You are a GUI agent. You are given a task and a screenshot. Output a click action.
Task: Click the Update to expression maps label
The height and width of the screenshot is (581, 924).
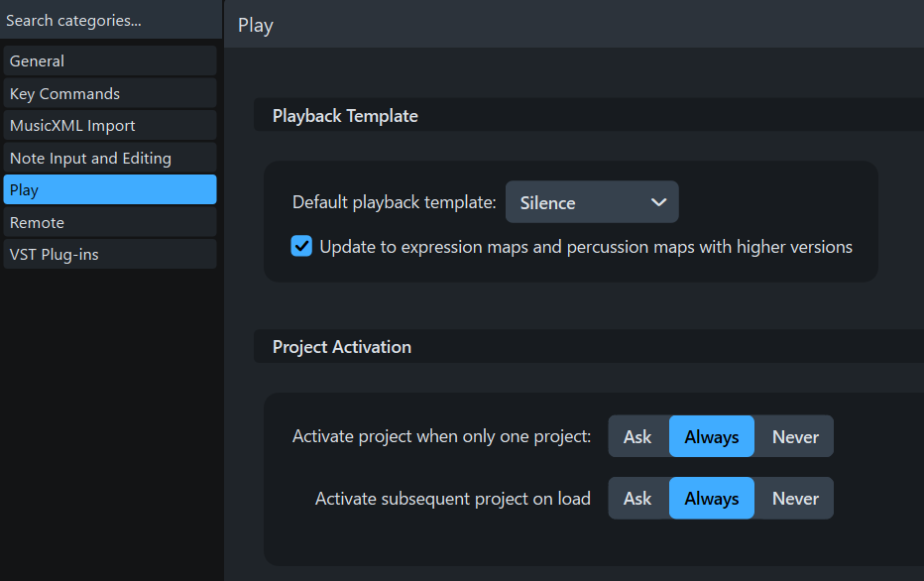click(x=585, y=246)
